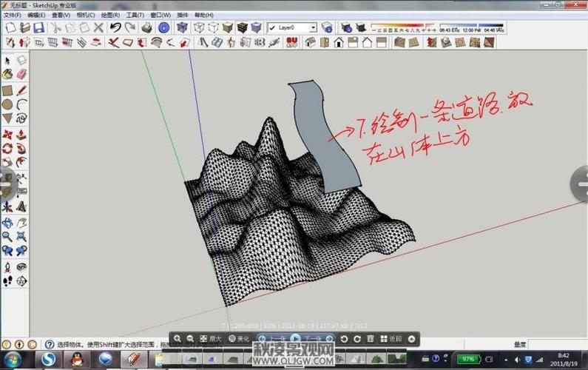Image resolution: width=588 pixels, height=370 pixels.
Task: Toggle Wireframe face style cube
Action: [x=199, y=27]
